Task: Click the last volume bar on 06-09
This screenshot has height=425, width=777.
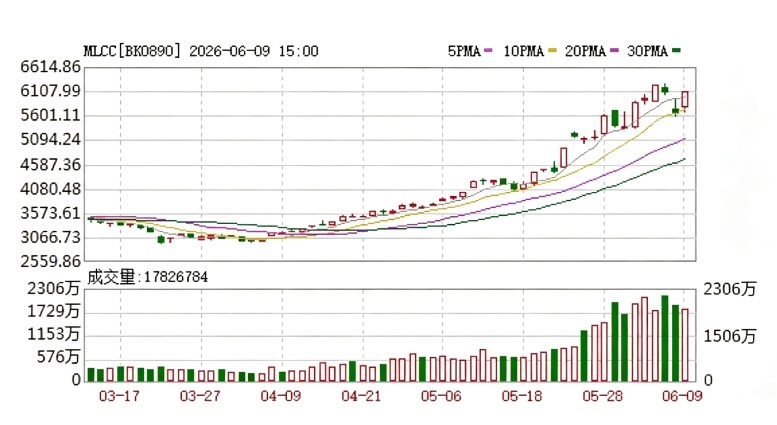Action: (685, 345)
